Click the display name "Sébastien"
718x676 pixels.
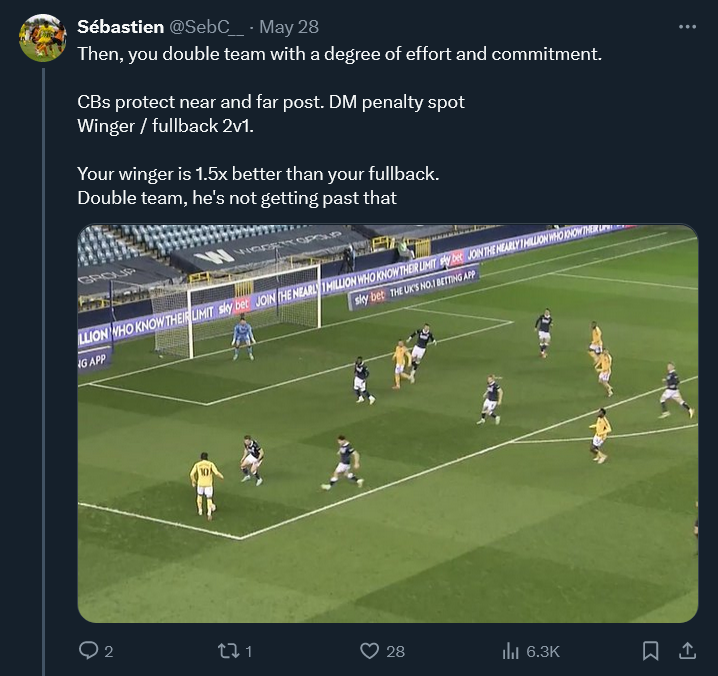point(113,27)
